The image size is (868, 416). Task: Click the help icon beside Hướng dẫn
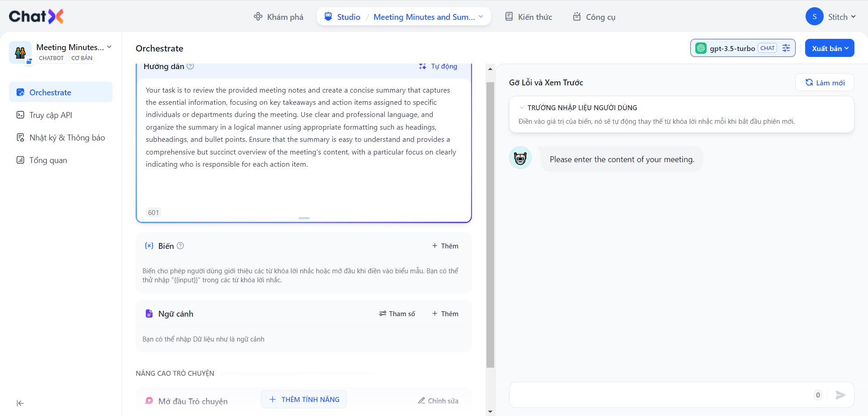[190, 66]
